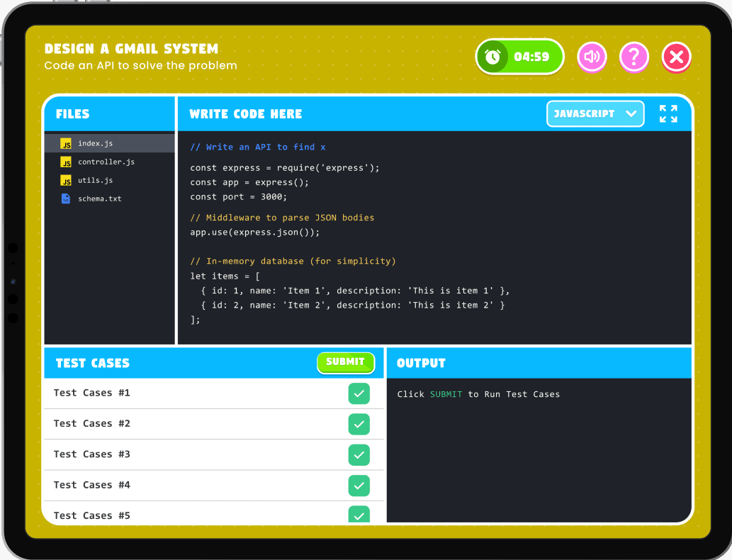This screenshot has height=560, width=732.
Task: Click the line 'const port = 3000;'
Action: pos(239,196)
